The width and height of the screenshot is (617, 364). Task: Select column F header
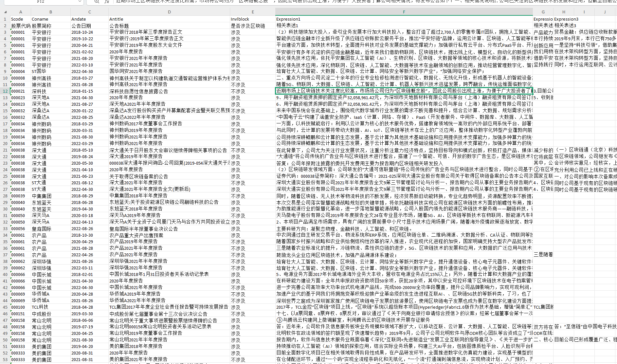click(404, 12)
